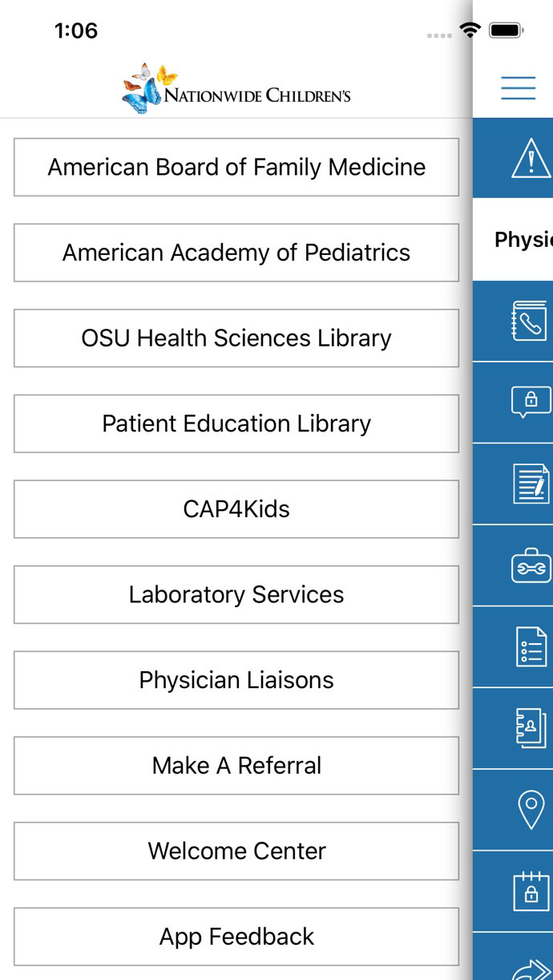Open the phone directory book icon
This screenshot has width=553, height=980.
529,321
